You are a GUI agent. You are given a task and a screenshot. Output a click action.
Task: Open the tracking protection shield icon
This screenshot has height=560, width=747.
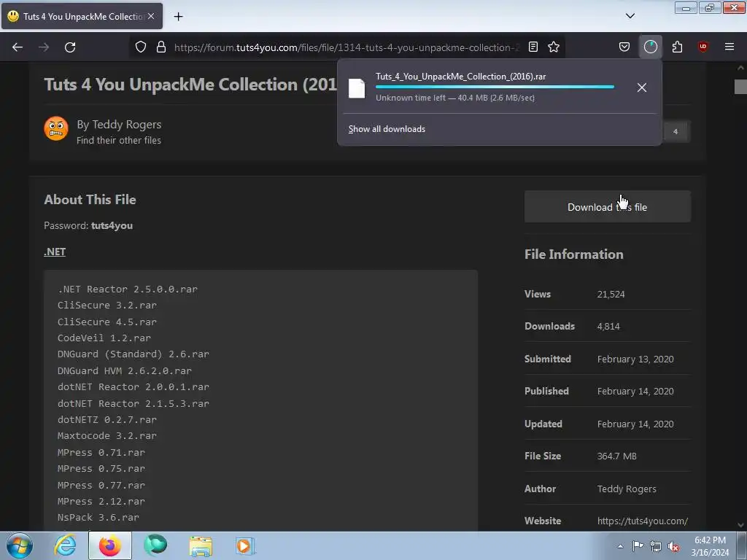coord(141,47)
